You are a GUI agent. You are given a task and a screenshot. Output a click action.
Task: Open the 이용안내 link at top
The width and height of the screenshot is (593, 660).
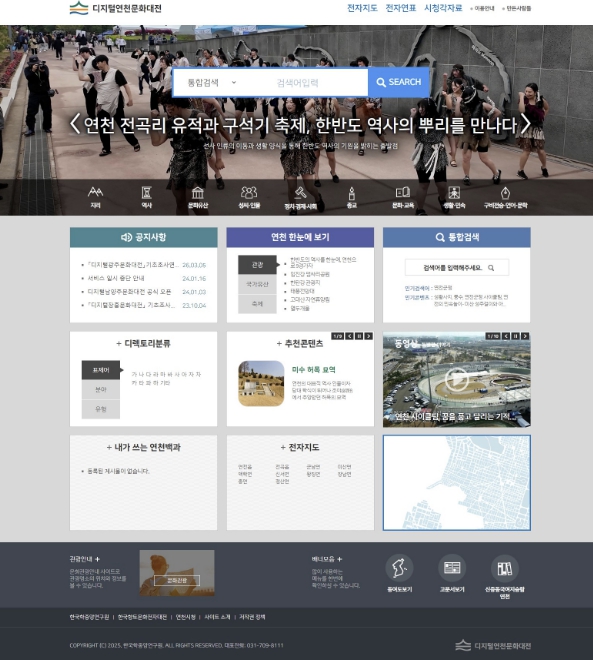click(482, 8)
